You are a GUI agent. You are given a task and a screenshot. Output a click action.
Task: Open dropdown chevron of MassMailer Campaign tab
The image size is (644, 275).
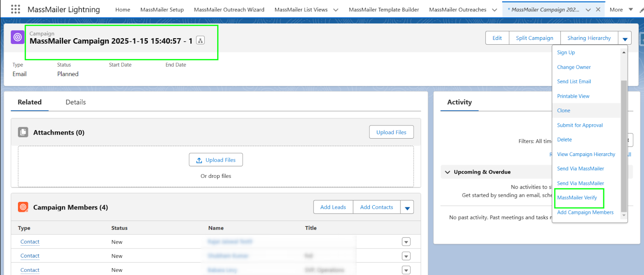(x=588, y=10)
